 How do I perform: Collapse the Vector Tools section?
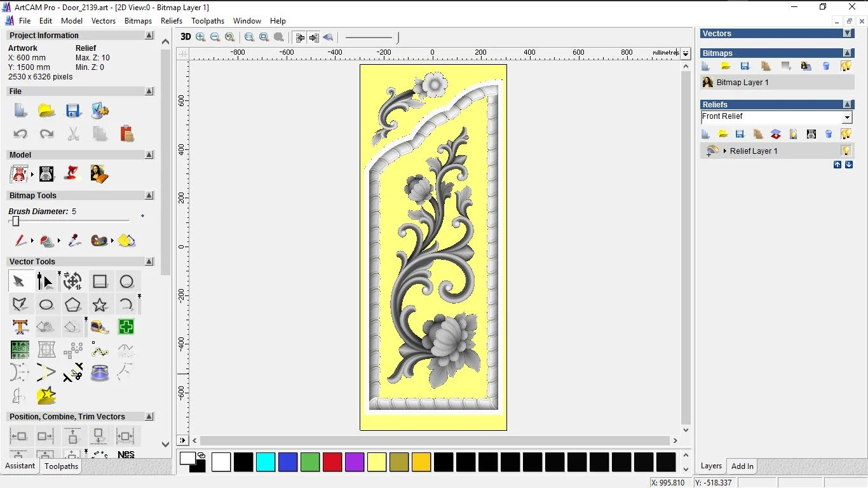tap(149, 261)
